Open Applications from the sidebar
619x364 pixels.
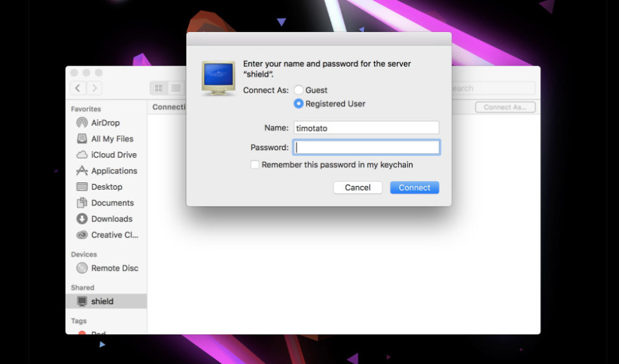coord(107,171)
